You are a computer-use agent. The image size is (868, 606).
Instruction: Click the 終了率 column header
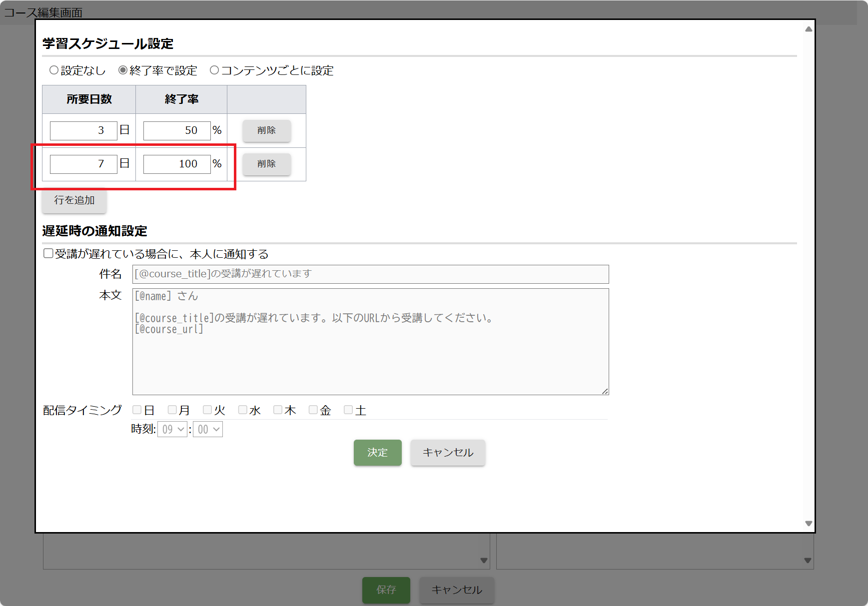(x=181, y=99)
